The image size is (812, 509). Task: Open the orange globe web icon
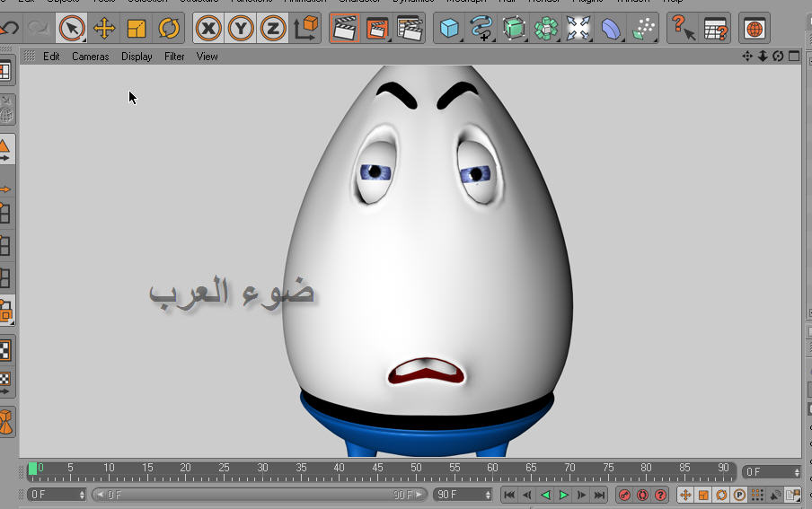(x=755, y=28)
